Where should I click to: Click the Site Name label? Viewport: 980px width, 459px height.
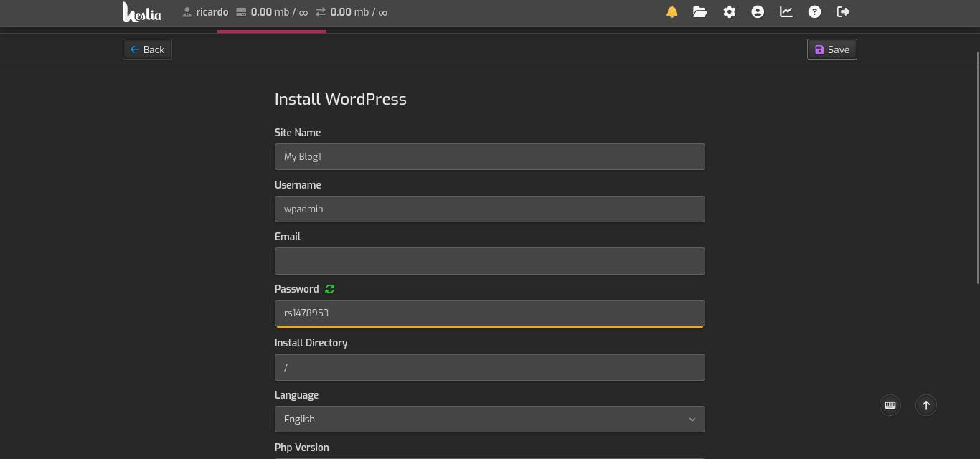(x=298, y=133)
